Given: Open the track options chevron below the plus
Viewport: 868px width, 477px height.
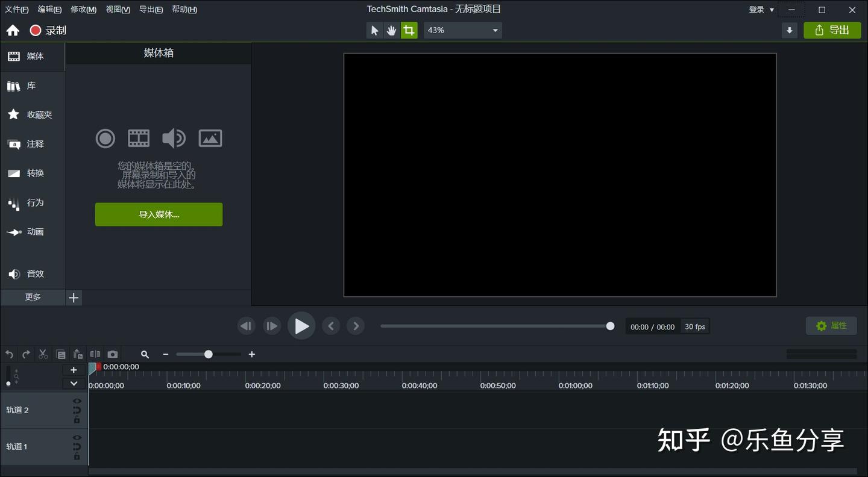Looking at the screenshot, I should tap(74, 383).
